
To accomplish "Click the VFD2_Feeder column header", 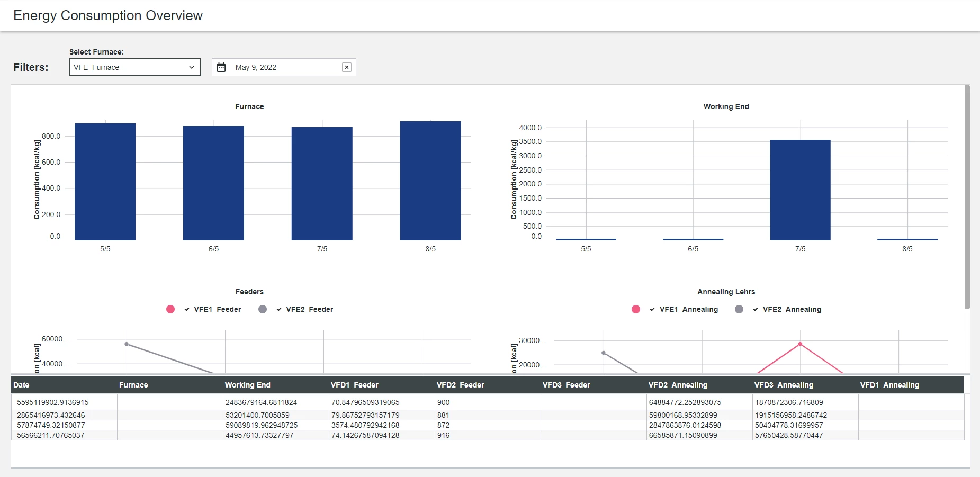I will (488, 385).
